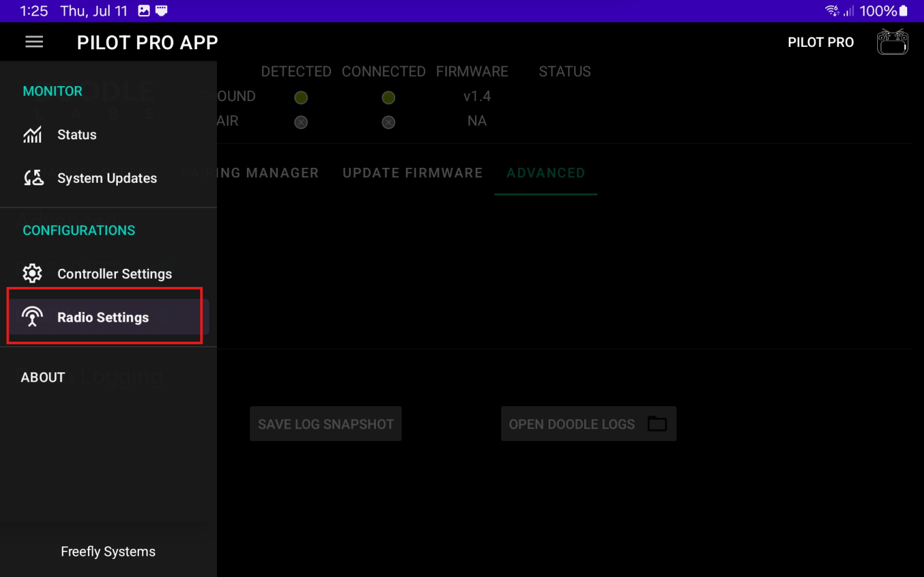The image size is (924, 577).
Task: Open the About section in sidebar
Action: (x=43, y=377)
